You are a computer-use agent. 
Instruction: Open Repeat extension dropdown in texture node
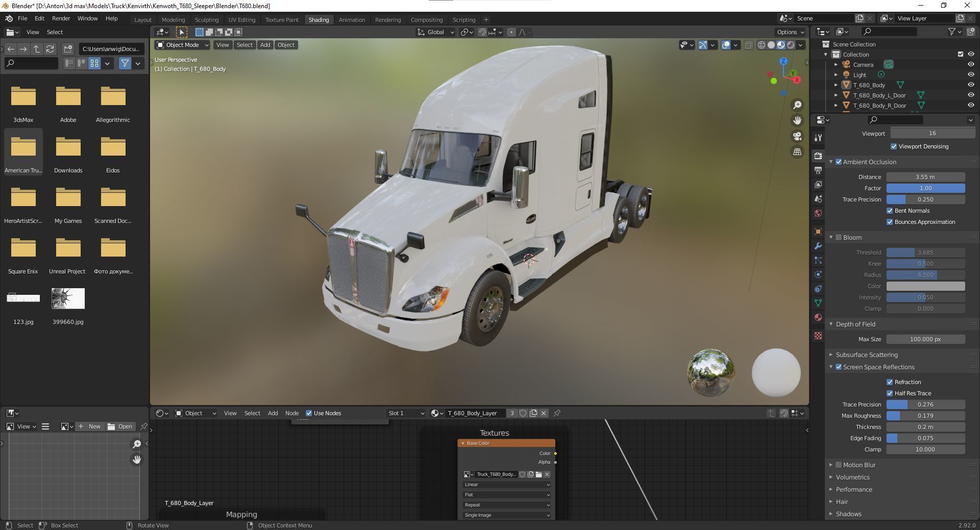coord(506,505)
